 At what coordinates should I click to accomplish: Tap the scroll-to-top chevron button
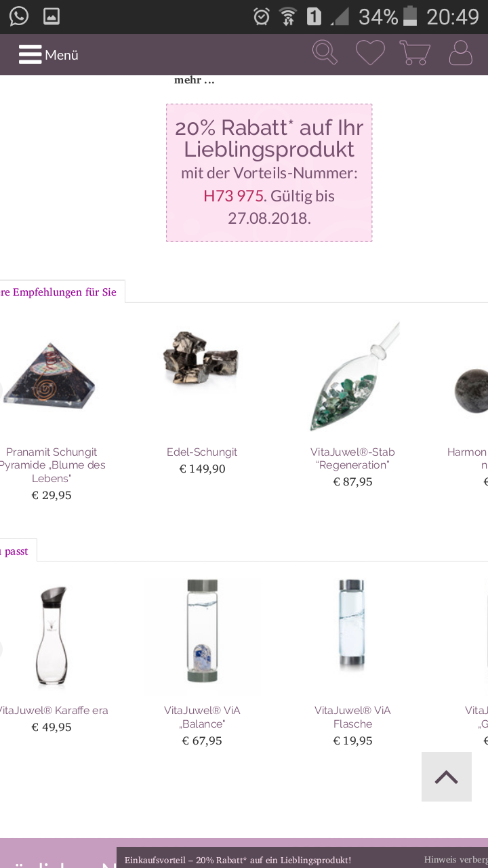(x=447, y=777)
